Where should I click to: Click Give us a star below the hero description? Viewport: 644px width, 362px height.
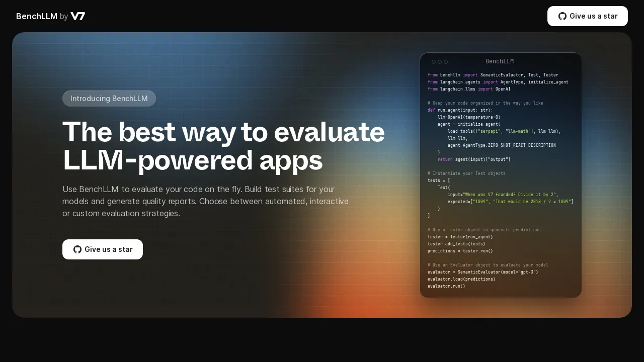click(x=103, y=249)
